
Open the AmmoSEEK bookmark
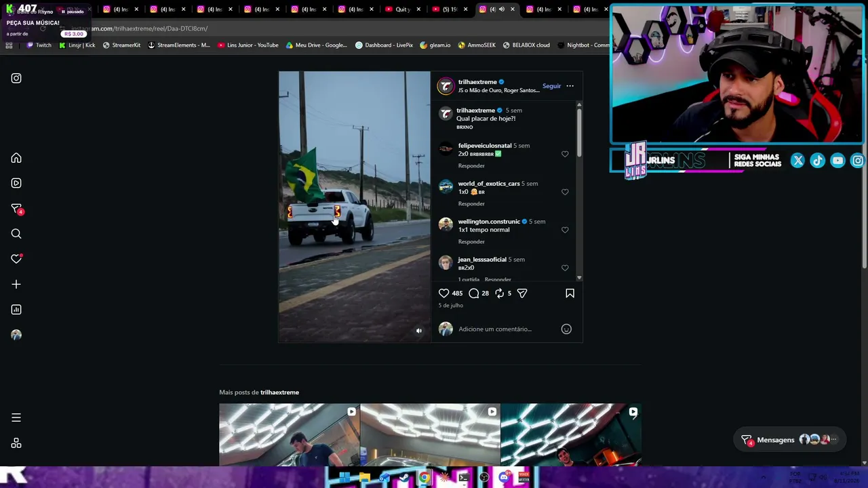(x=477, y=45)
